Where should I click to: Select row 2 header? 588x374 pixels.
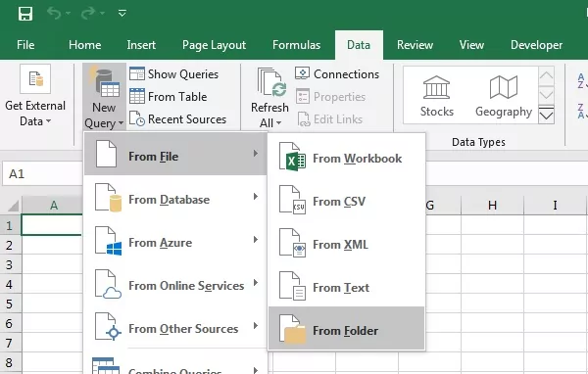click(10, 245)
